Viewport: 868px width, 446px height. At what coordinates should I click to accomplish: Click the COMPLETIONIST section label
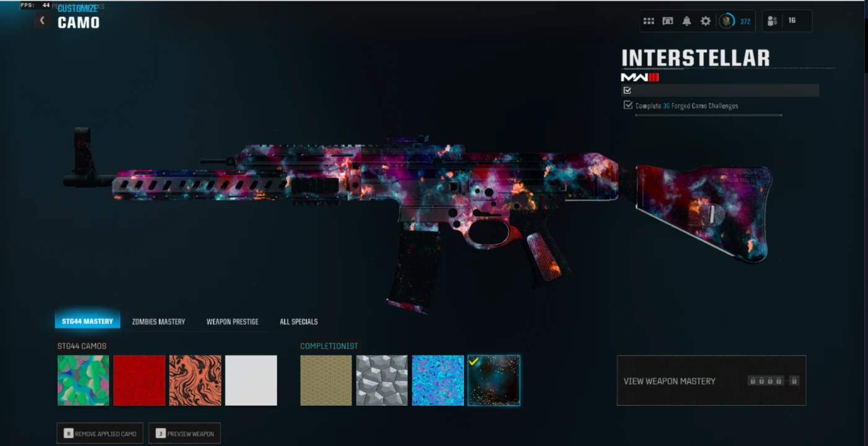pyautogui.click(x=329, y=346)
